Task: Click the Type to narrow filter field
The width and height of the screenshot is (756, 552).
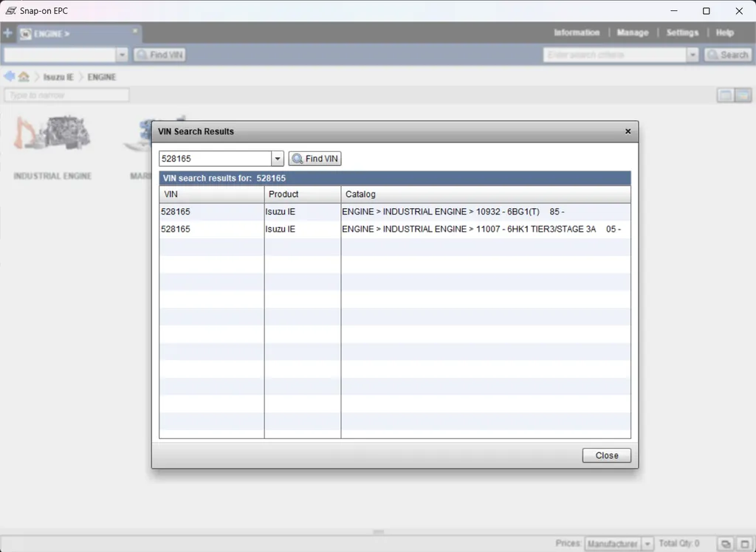Action: tap(66, 95)
